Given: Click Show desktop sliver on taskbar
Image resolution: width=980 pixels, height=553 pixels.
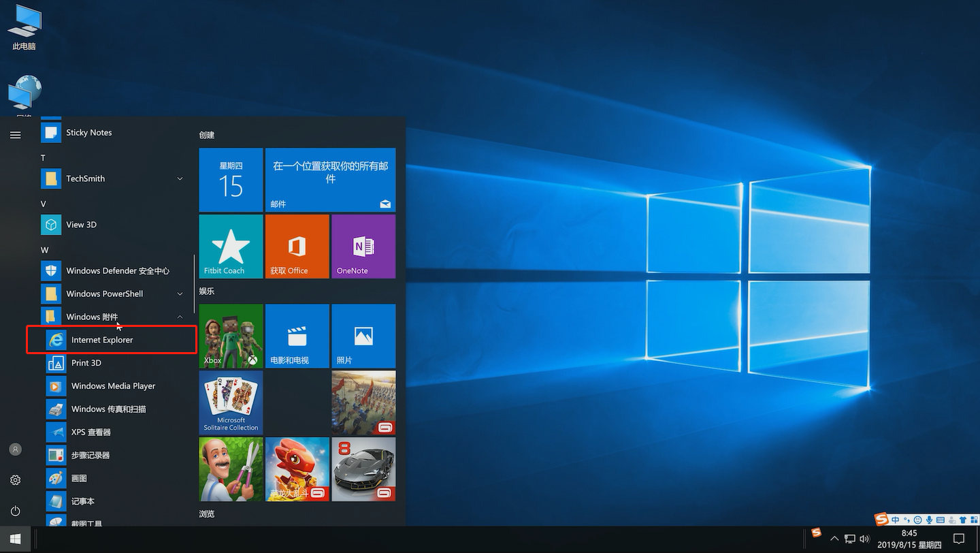Looking at the screenshot, I should point(978,539).
